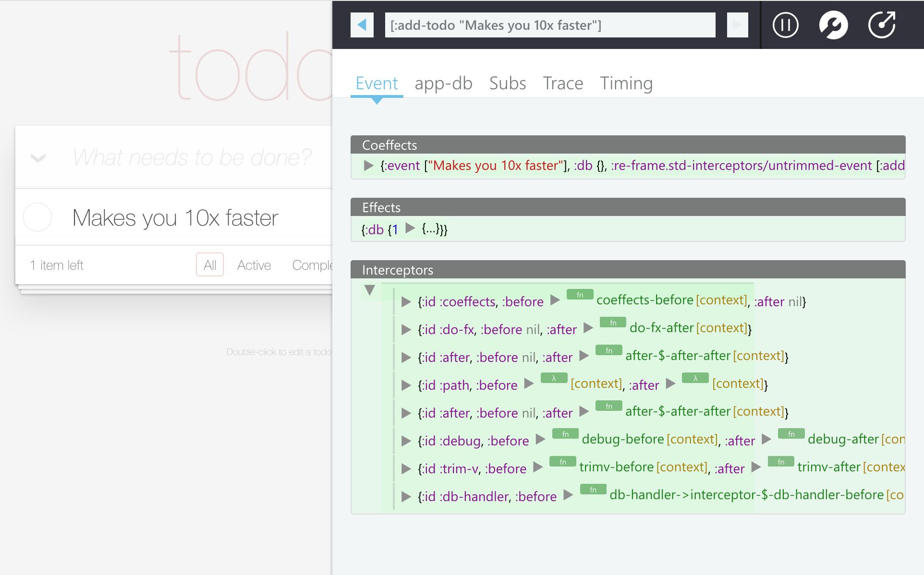Viewport: 924px width, 575px height.
Task: Switch to the app-db tab
Action: click(x=443, y=84)
